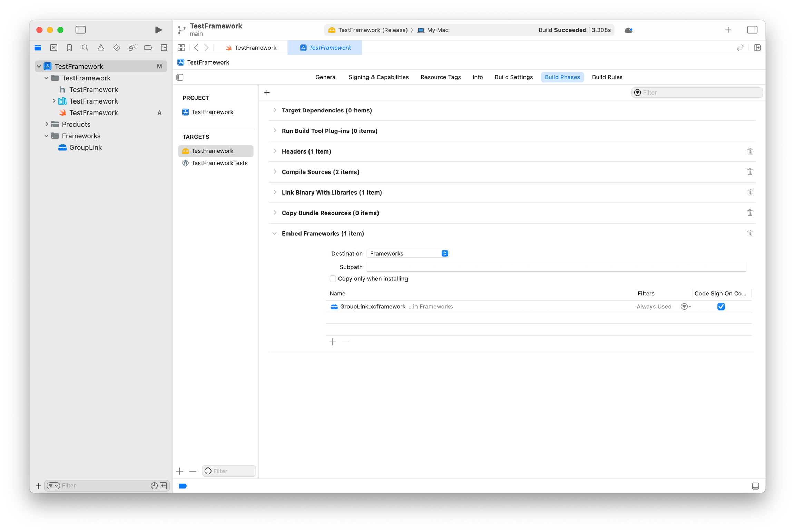This screenshot has width=795, height=532.
Task: Open the Signing & Capabilities tab
Action: point(378,77)
